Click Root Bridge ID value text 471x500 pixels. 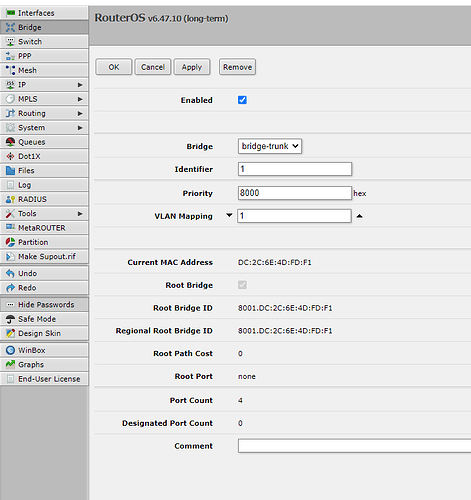[x=285, y=308]
